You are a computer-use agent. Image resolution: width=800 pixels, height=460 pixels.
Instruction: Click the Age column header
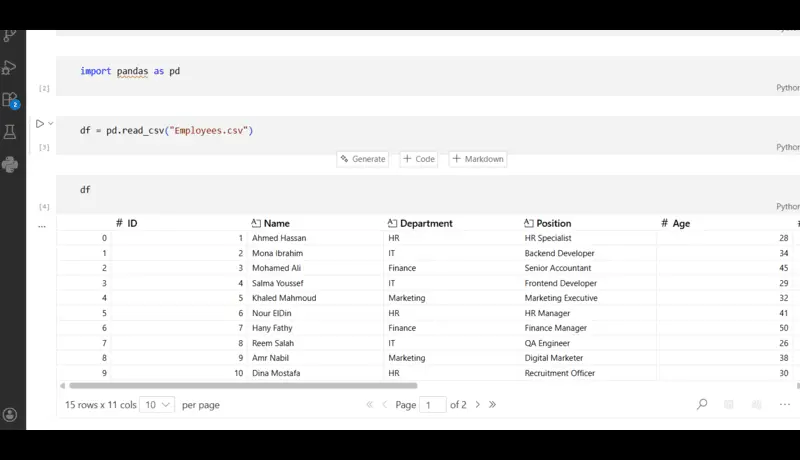pos(676,223)
